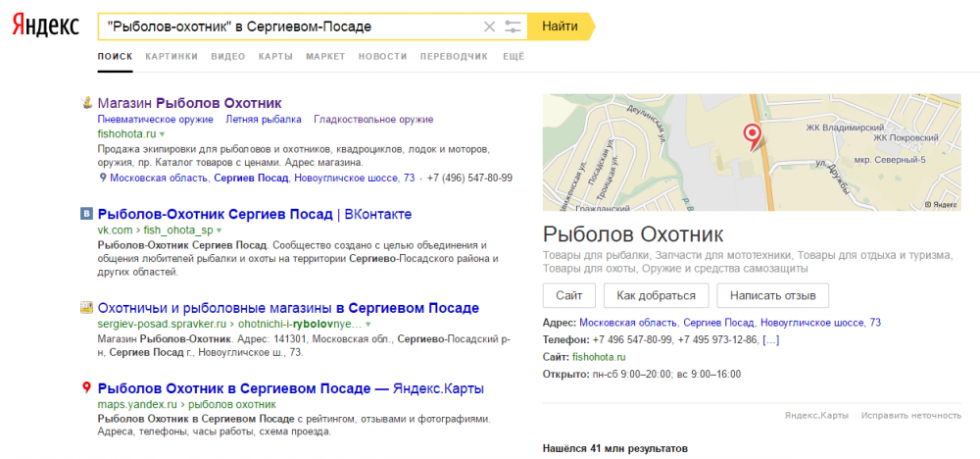Image resolution: width=980 pixels, height=459 pixels.
Task: Switch to the ВИДЕО tab
Action: (228, 56)
